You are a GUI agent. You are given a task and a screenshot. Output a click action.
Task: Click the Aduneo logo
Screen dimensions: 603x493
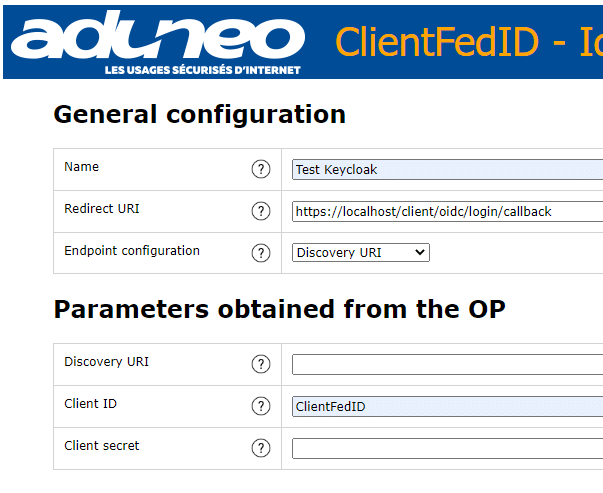(x=158, y=42)
